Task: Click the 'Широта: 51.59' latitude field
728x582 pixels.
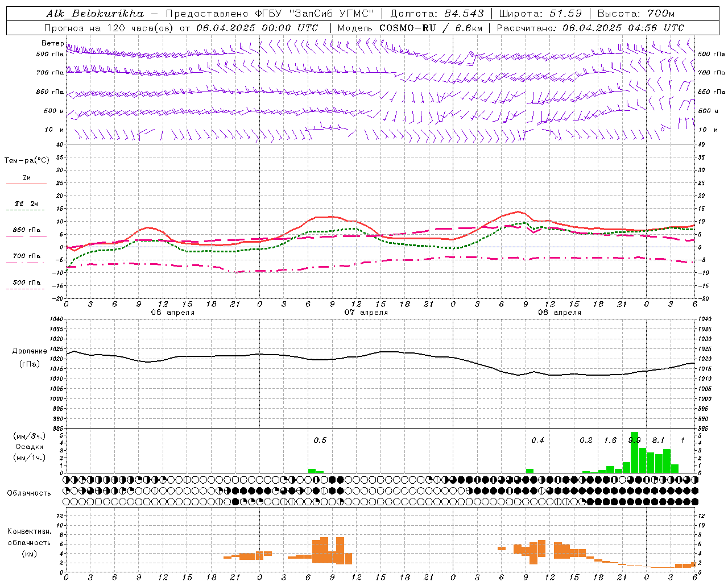Action: coord(540,14)
